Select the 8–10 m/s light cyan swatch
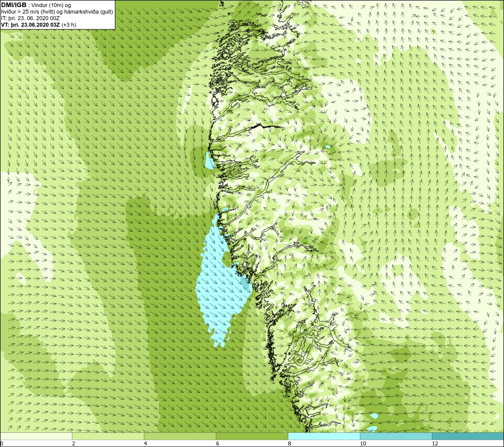Screen dimensions: 504x447 (x=324, y=436)
